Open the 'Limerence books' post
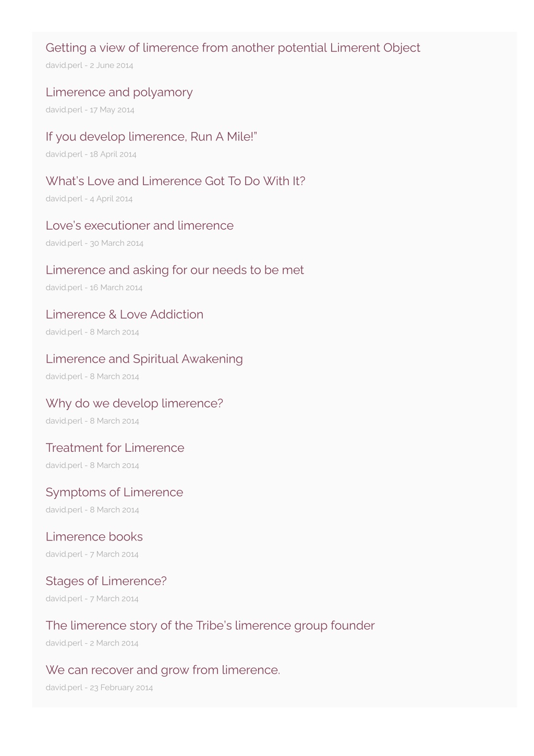The width and height of the screenshot is (534, 756). tap(94, 536)
